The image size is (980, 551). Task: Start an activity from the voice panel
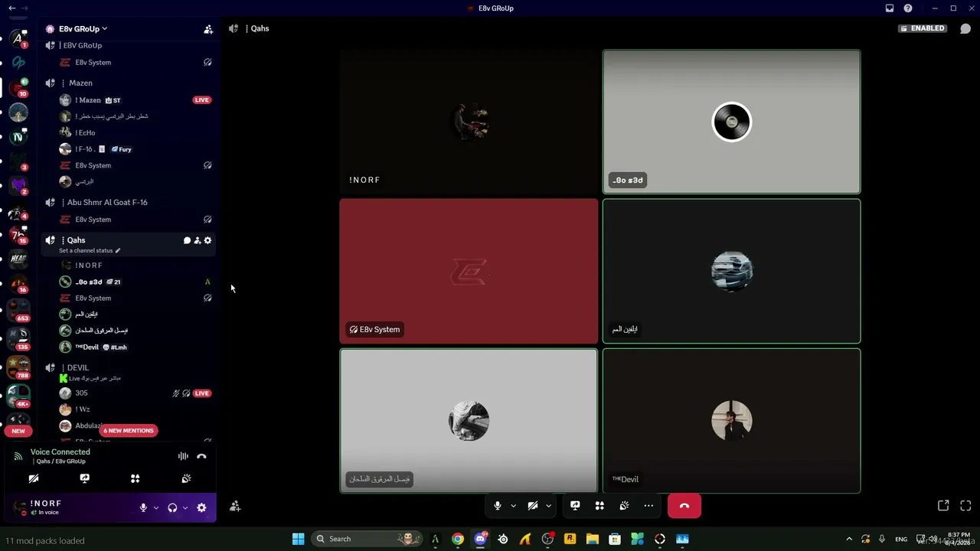tap(136, 478)
